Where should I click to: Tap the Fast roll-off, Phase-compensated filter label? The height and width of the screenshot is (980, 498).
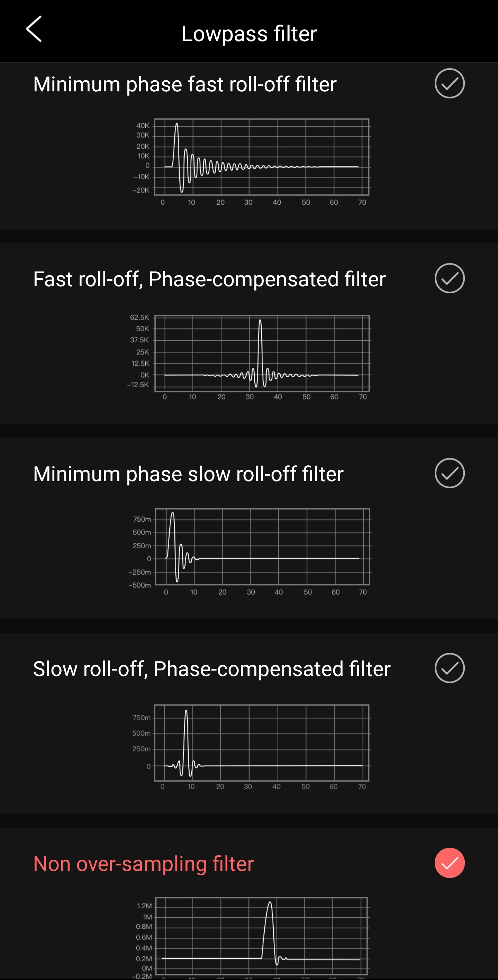[x=209, y=279]
